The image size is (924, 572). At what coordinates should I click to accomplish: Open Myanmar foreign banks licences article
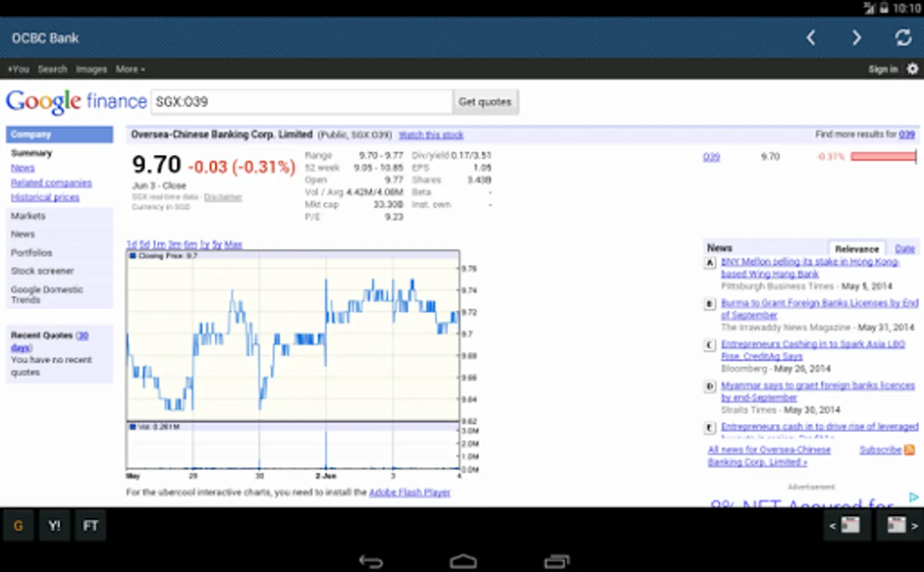click(818, 392)
